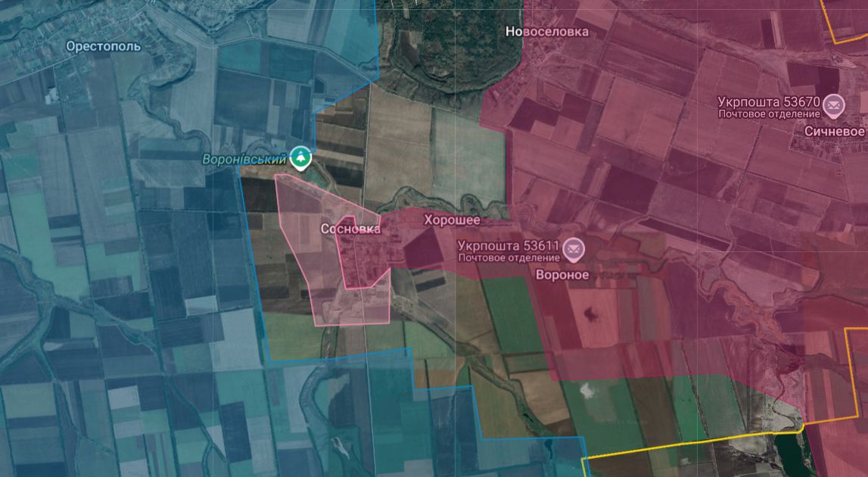This screenshot has width=868, height=477.
Task: Select the Орестополь village label
Action: click(x=103, y=46)
